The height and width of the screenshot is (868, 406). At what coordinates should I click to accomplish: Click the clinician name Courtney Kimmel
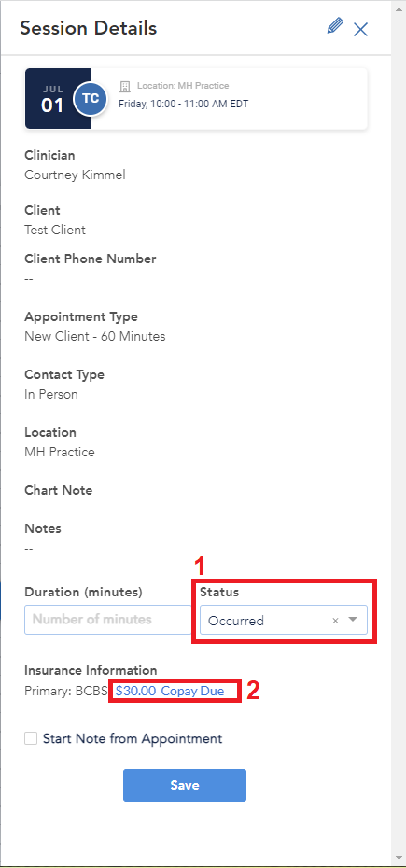coord(75,175)
